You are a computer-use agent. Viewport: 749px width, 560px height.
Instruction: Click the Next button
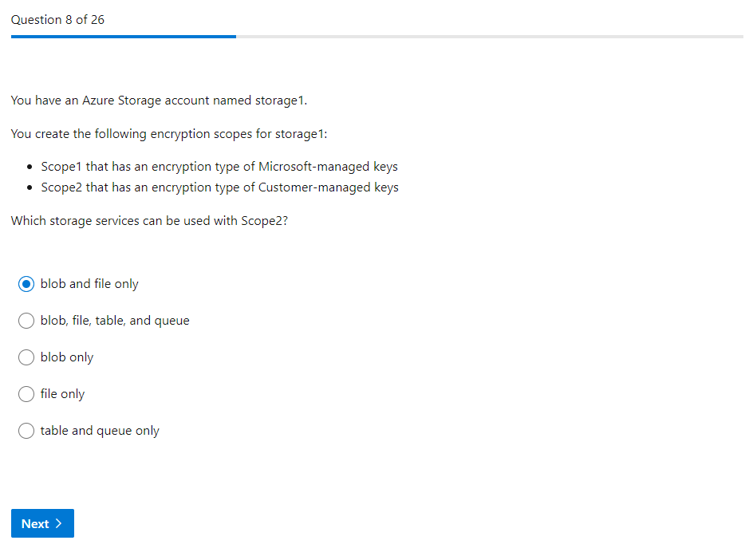[42, 523]
